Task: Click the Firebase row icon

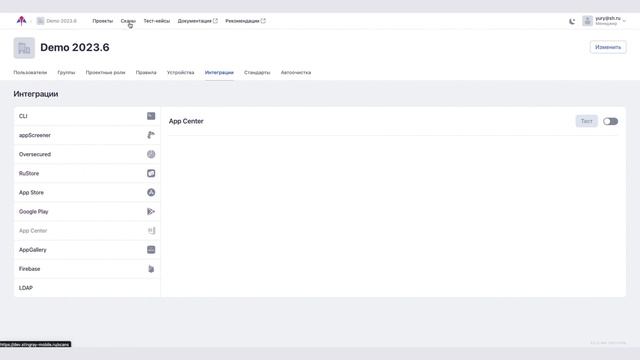Action: (151, 269)
